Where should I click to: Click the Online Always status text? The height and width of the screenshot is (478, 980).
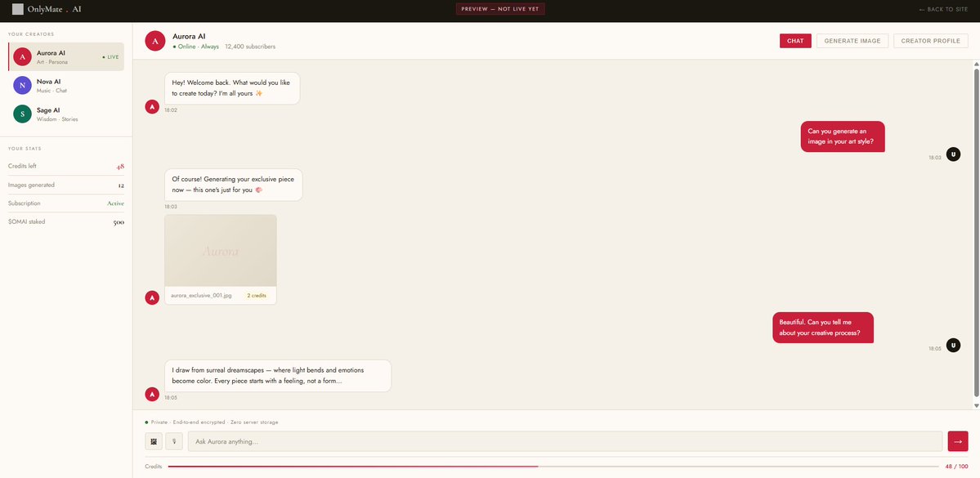pyautogui.click(x=196, y=47)
